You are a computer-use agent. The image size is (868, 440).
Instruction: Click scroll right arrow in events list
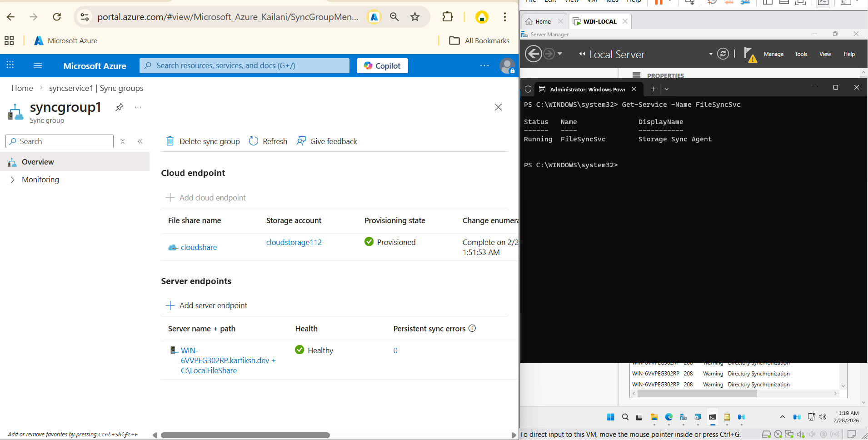tap(835, 394)
